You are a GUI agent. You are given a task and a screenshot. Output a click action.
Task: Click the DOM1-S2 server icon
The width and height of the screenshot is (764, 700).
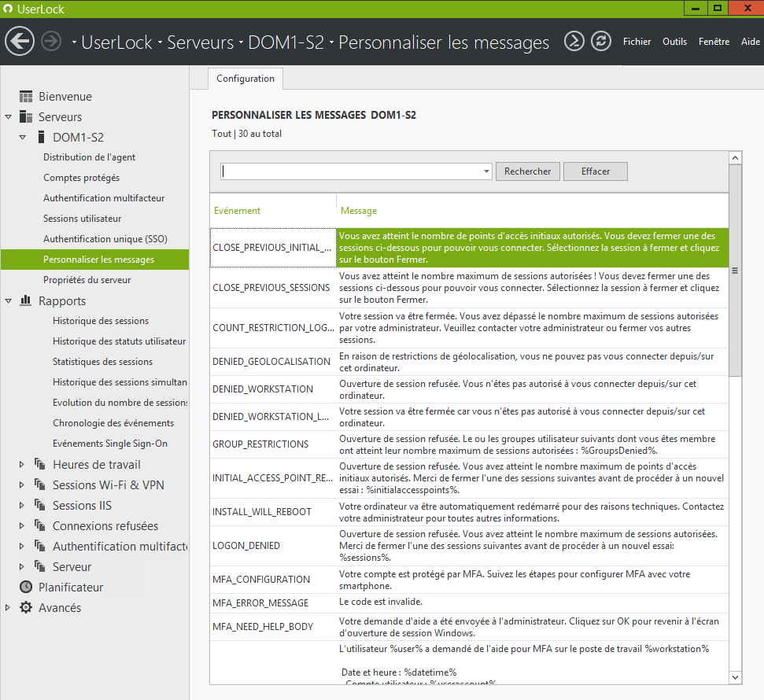42,138
